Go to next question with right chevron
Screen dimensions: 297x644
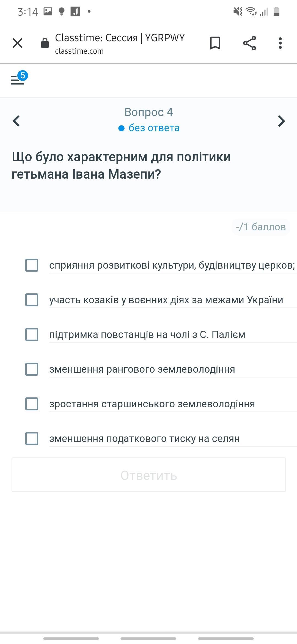(281, 121)
